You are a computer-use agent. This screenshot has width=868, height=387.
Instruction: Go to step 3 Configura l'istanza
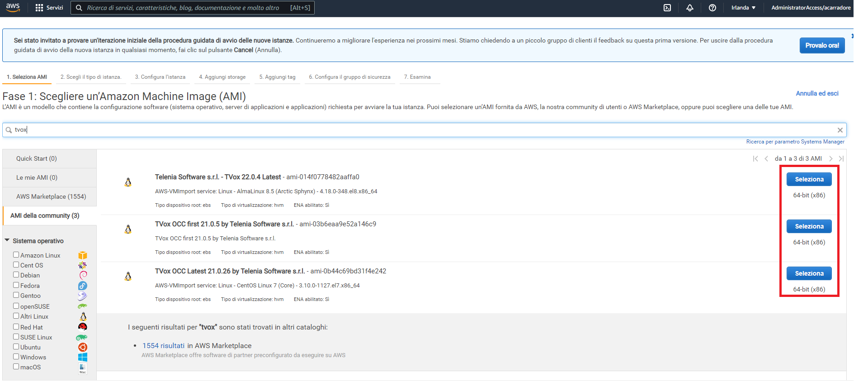click(x=160, y=77)
